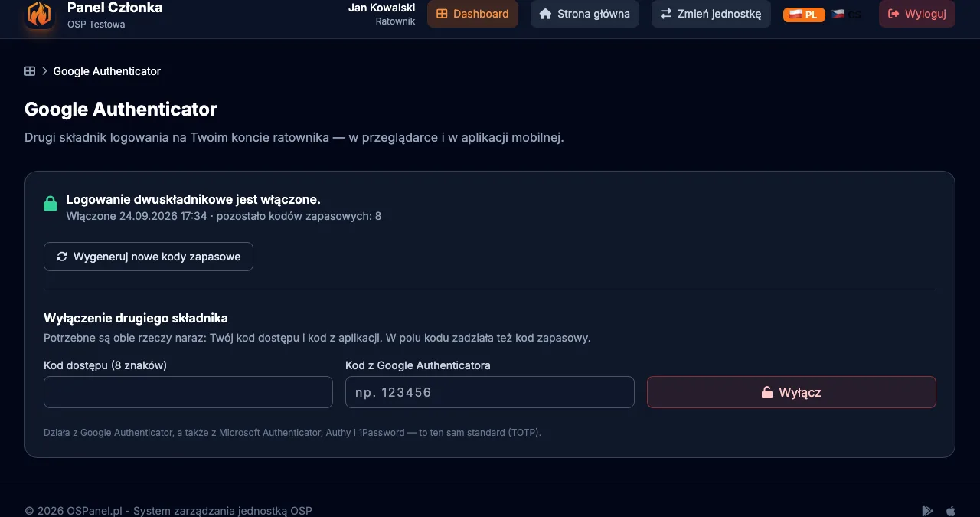
Task: Click the Panel Członka title
Action: (x=115, y=8)
